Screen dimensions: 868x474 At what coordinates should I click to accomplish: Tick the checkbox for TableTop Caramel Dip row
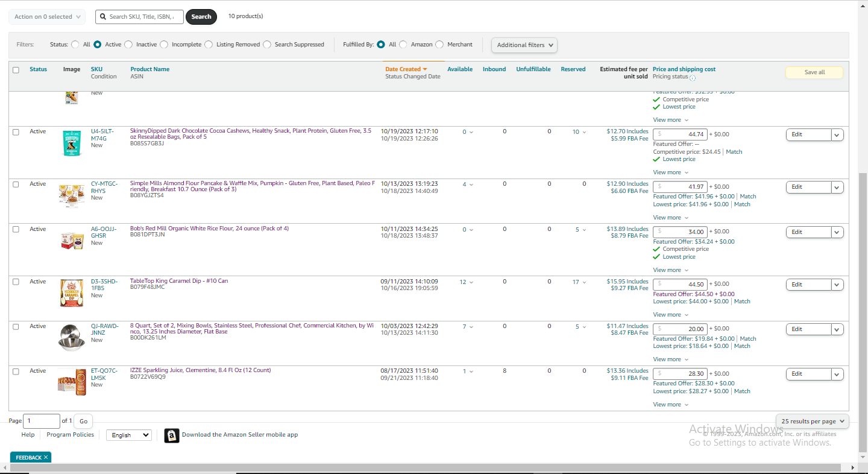(16, 282)
